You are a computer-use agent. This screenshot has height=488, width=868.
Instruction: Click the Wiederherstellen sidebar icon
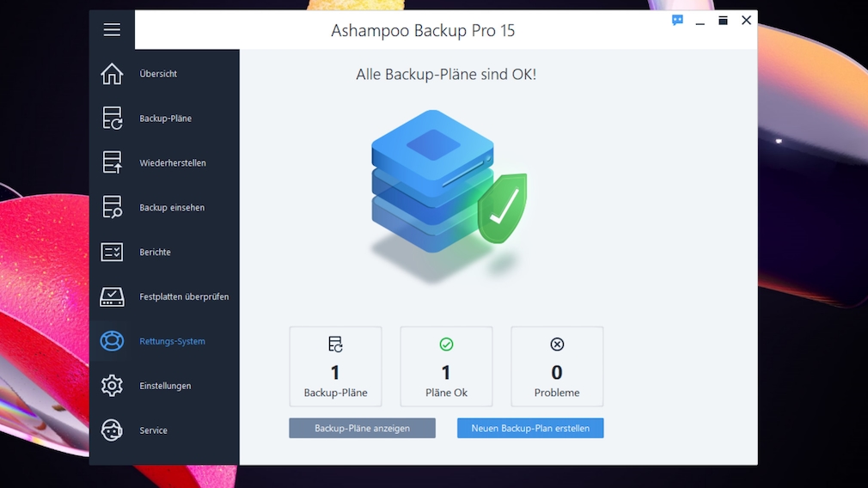tap(112, 162)
